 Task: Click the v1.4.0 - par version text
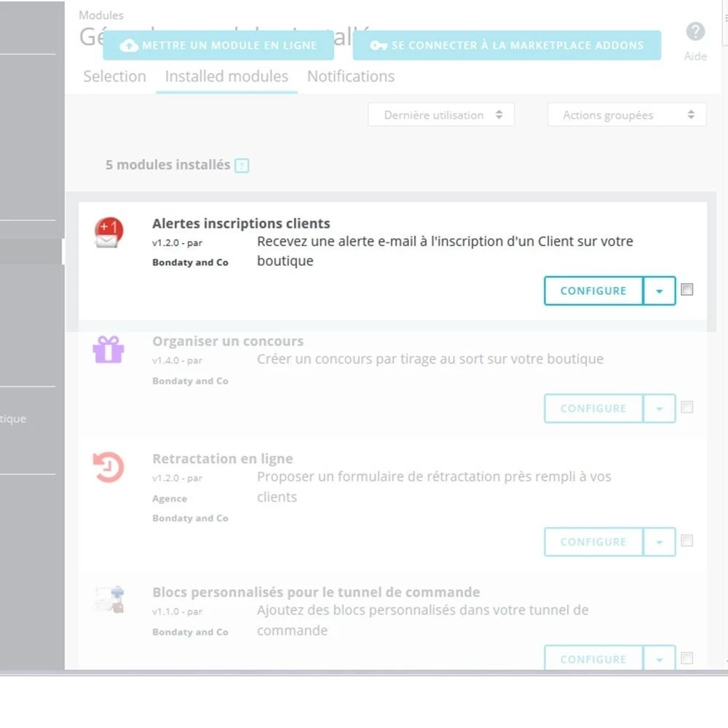tap(178, 360)
